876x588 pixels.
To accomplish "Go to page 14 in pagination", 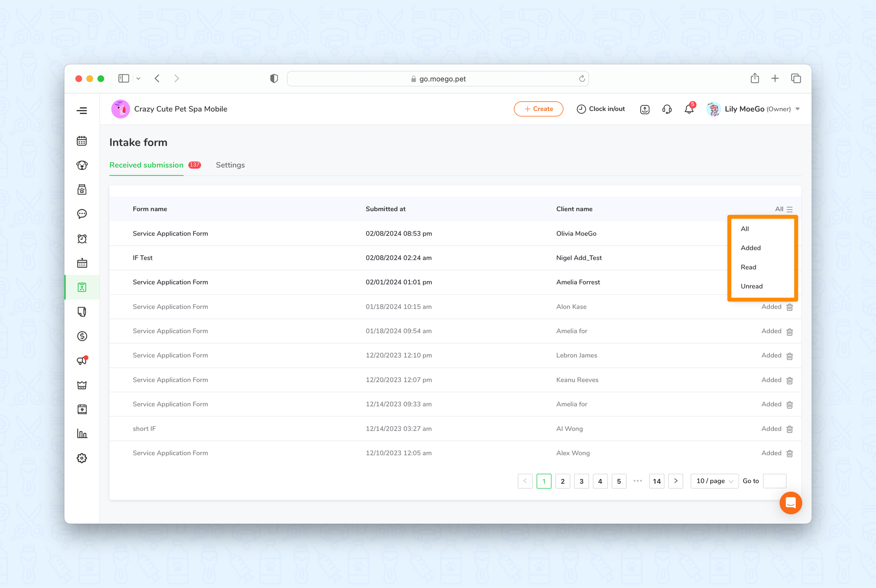I will (x=657, y=481).
